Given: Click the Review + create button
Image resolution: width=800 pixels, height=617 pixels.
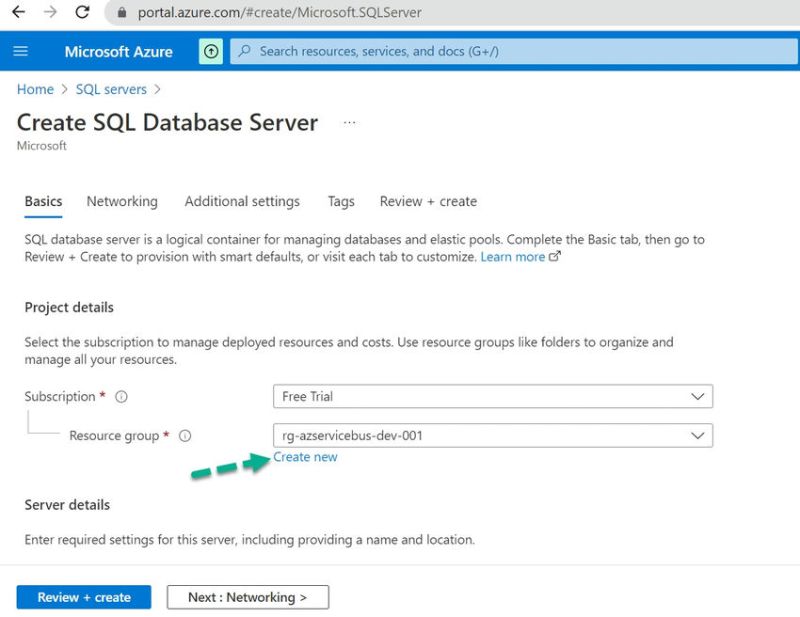Looking at the screenshot, I should (83, 597).
